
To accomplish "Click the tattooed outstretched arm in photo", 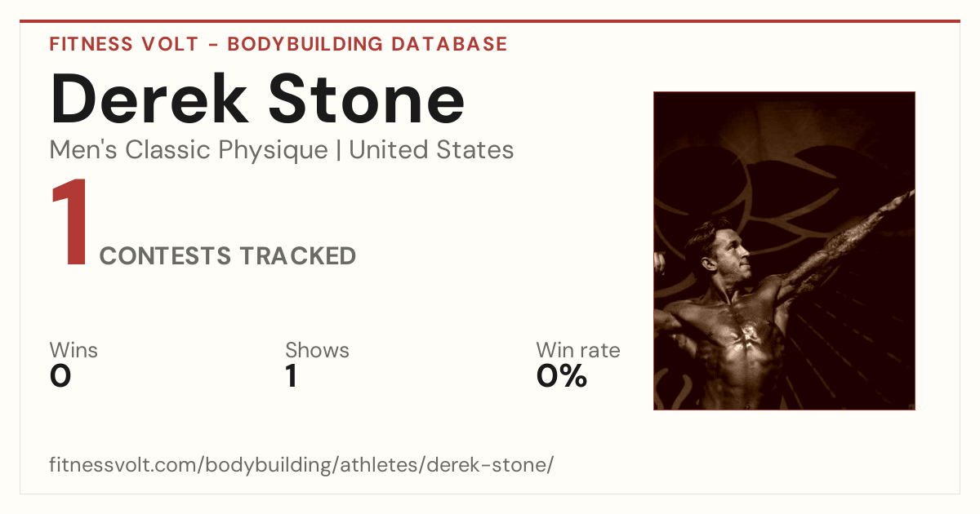I will click(x=841, y=245).
